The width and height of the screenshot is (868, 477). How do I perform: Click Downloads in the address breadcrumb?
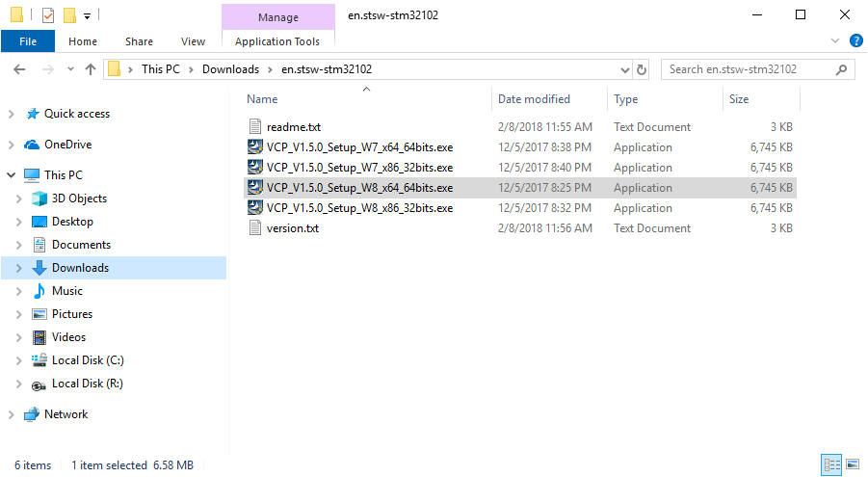click(x=230, y=69)
